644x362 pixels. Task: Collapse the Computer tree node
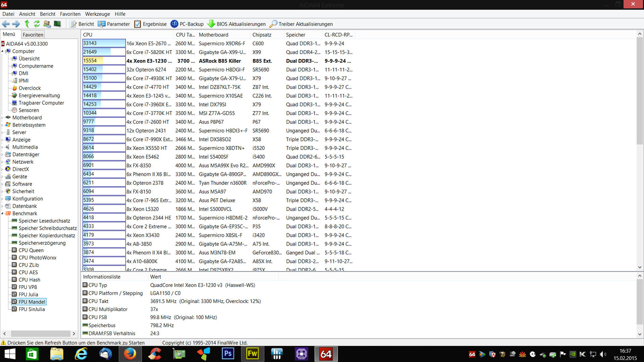[2, 51]
